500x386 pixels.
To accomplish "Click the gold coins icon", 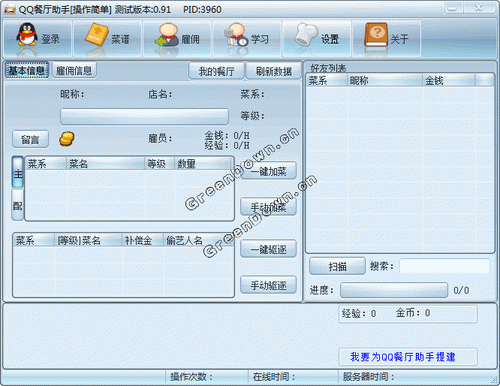I will point(67,139).
